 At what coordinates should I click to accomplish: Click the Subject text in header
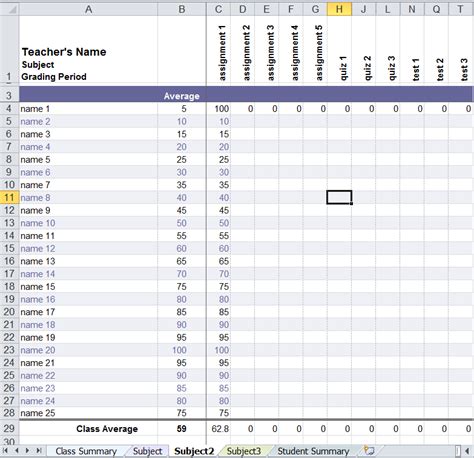coord(38,65)
